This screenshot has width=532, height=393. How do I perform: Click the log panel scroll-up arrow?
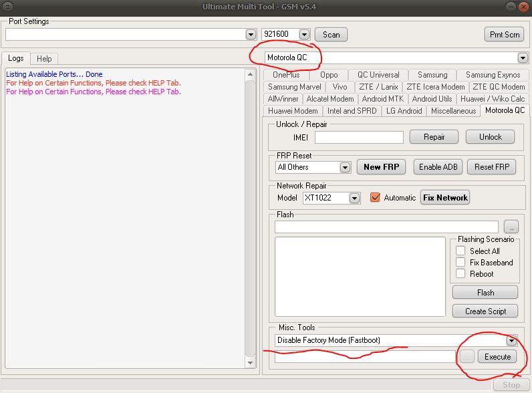[x=250, y=74]
